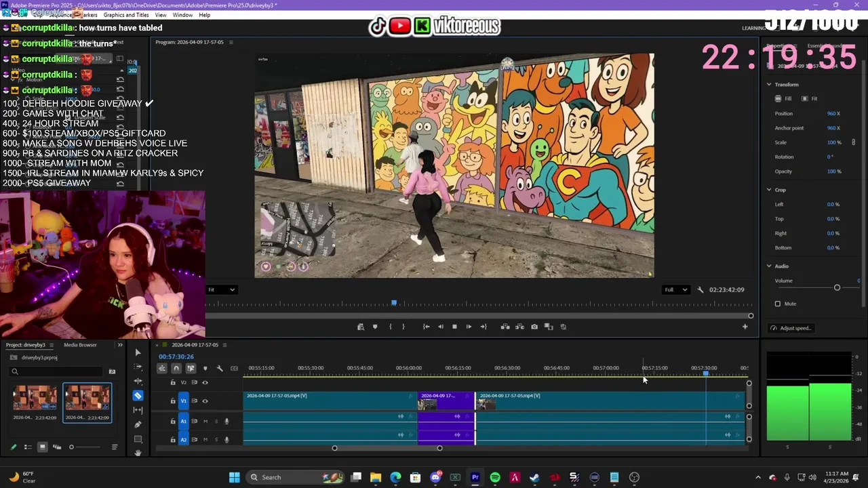Collapse the Crop section
The width and height of the screenshot is (868, 488).
click(769, 190)
